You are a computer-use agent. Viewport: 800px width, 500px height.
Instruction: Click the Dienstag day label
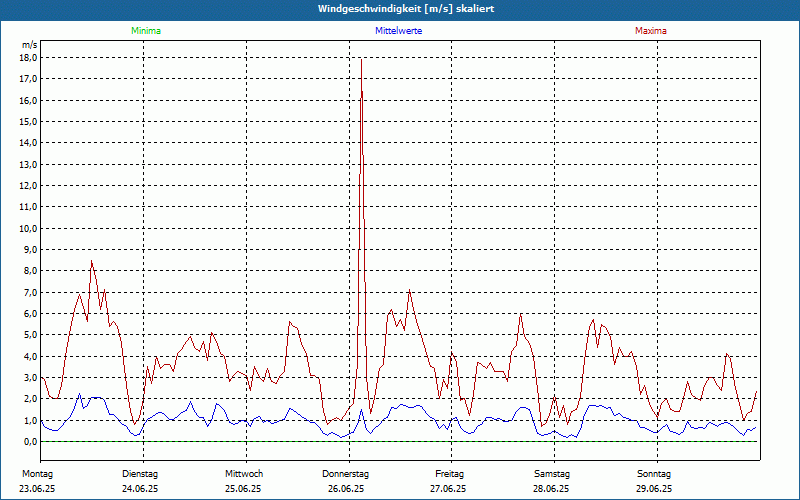coord(140,474)
